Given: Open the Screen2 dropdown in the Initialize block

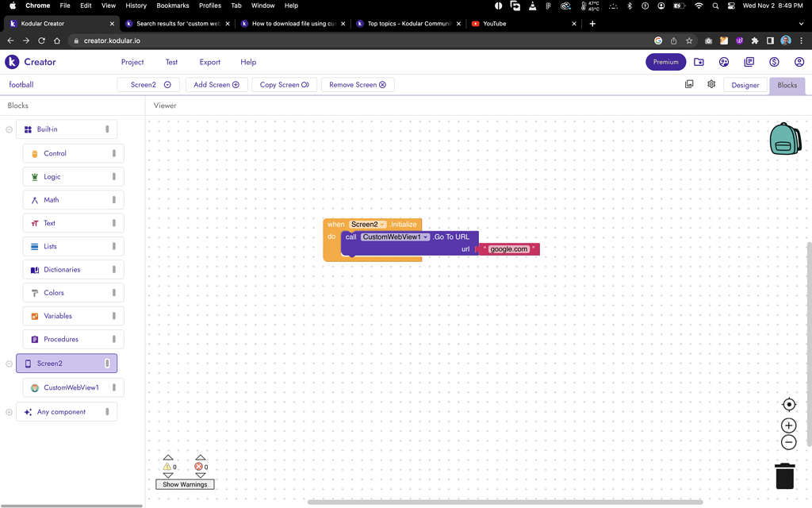Looking at the screenshot, I should coord(383,224).
